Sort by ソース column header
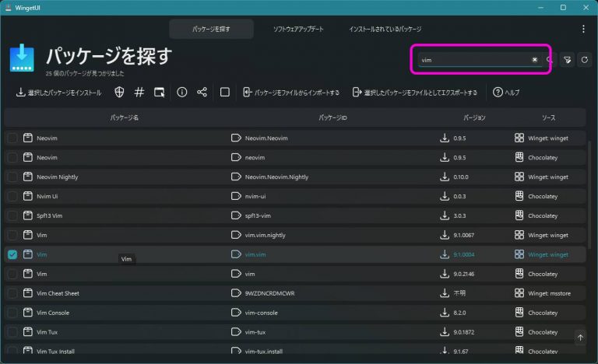598x364 pixels. click(548, 117)
